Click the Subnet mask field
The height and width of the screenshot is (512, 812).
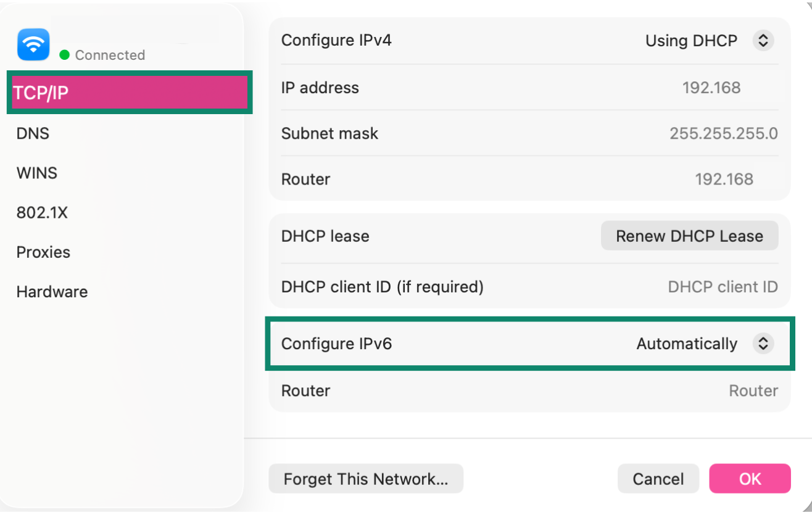click(x=722, y=133)
